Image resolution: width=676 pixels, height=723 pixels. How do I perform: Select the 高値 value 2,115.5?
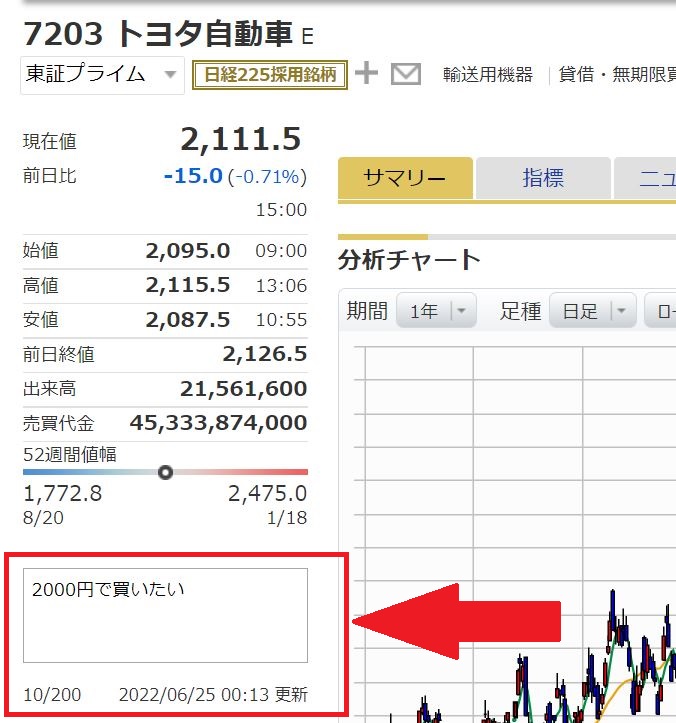point(188,285)
